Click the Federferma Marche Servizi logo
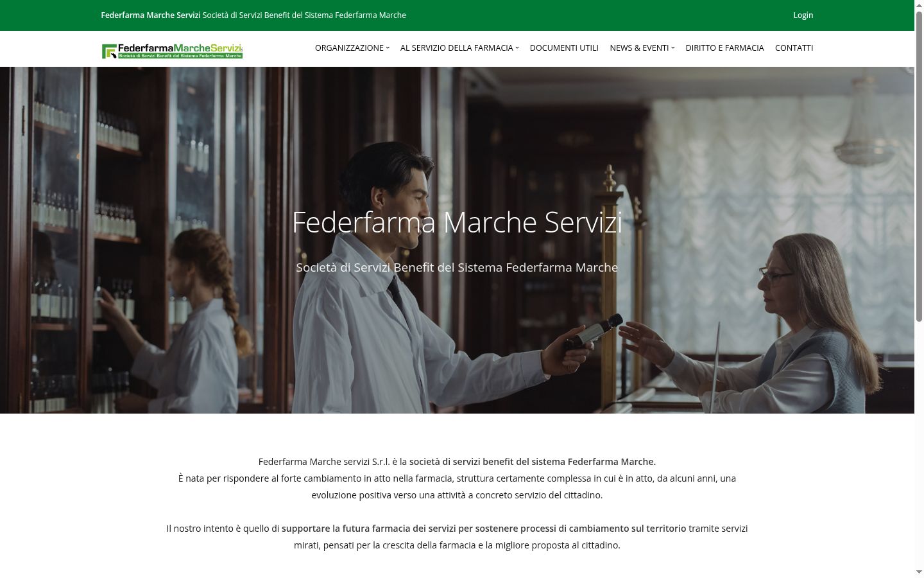 tap(172, 51)
